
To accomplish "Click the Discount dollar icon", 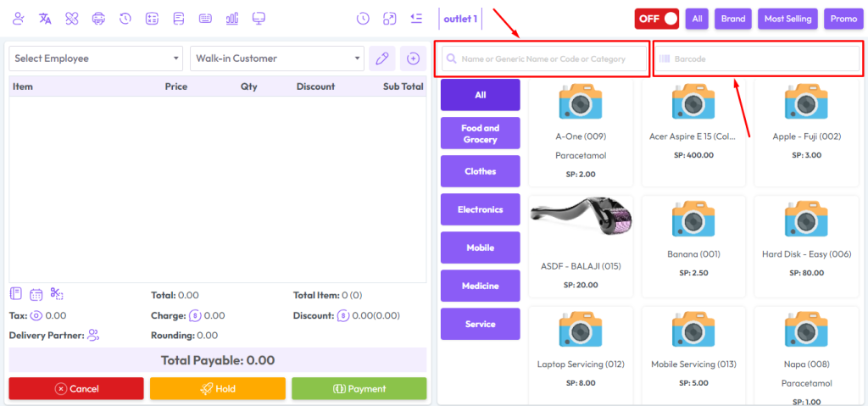I will (x=343, y=315).
